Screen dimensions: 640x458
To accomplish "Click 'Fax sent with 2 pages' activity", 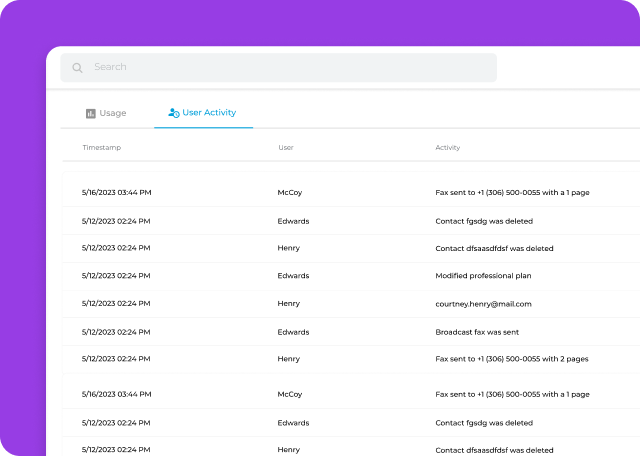I will point(512,359).
